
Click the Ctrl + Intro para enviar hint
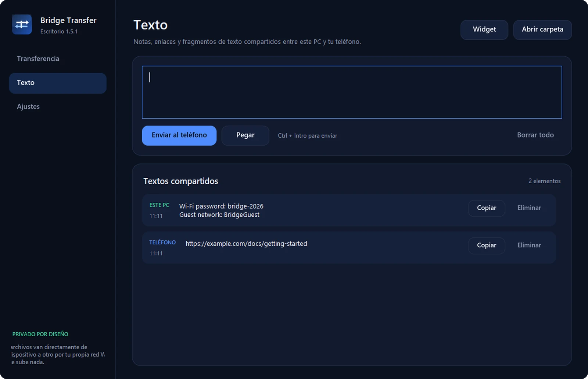click(x=307, y=136)
